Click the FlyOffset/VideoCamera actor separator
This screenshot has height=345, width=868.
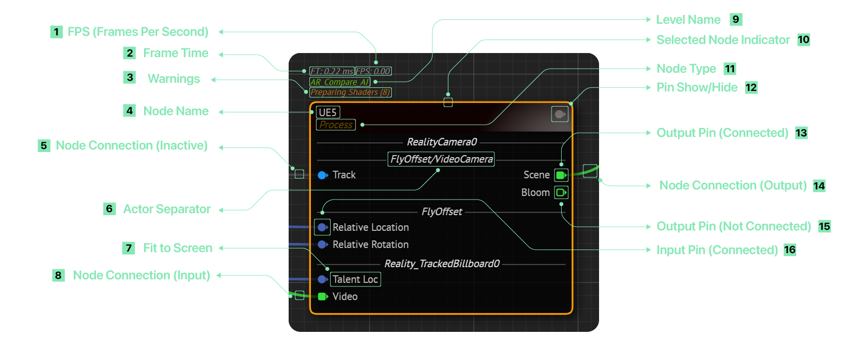(x=441, y=159)
